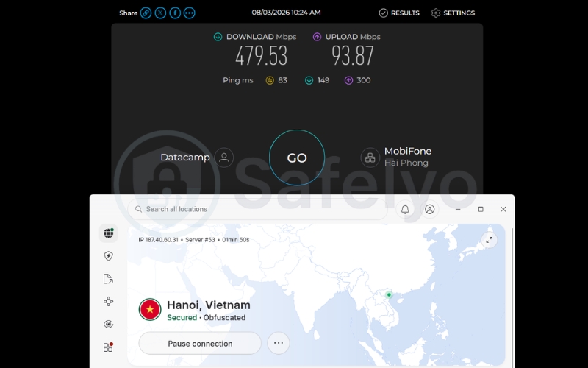This screenshot has height=368, width=588.
Task: Open the apps grid icon in sidebar
Action: pyautogui.click(x=108, y=347)
